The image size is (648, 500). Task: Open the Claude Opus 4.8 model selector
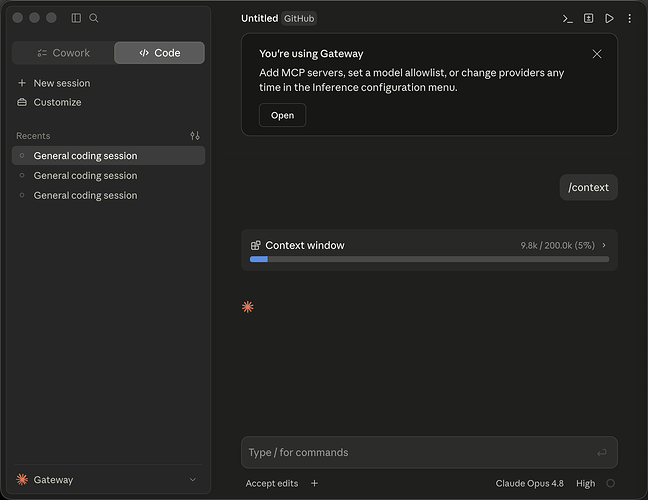[529, 483]
